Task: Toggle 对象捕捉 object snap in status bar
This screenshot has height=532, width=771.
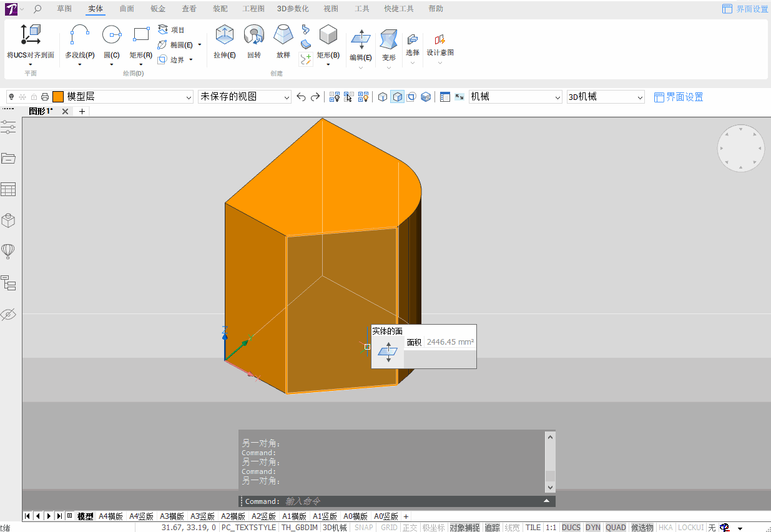Action: (465, 528)
